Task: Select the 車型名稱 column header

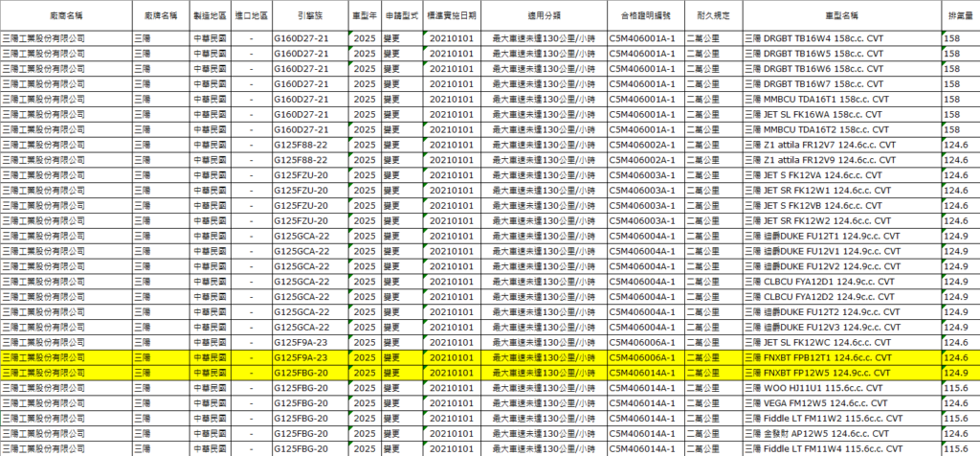Action: point(842,15)
